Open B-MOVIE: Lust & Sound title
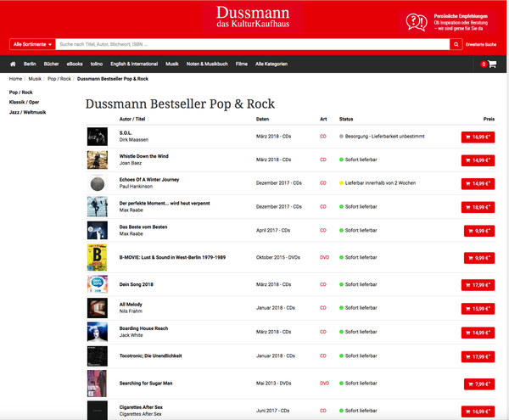This screenshot has height=420, width=509. point(172,257)
